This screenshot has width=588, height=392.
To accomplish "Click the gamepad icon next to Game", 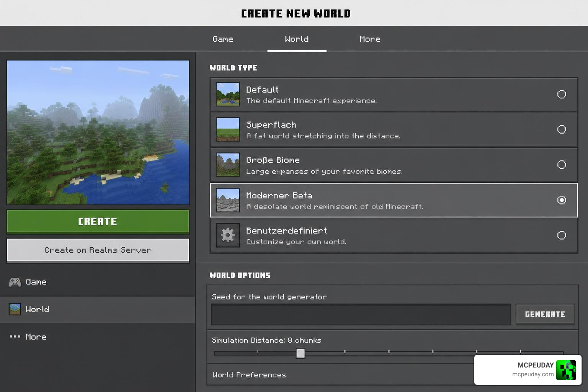I will (x=15, y=282).
